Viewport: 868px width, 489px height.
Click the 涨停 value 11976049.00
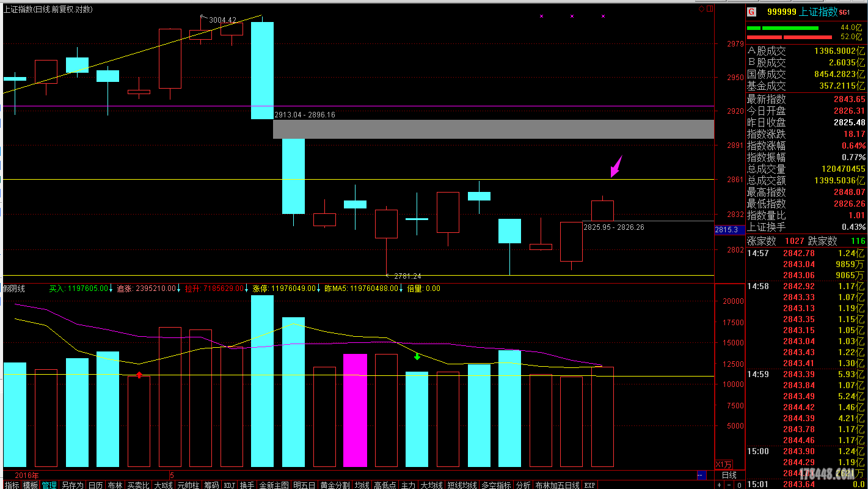tap(293, 289)
